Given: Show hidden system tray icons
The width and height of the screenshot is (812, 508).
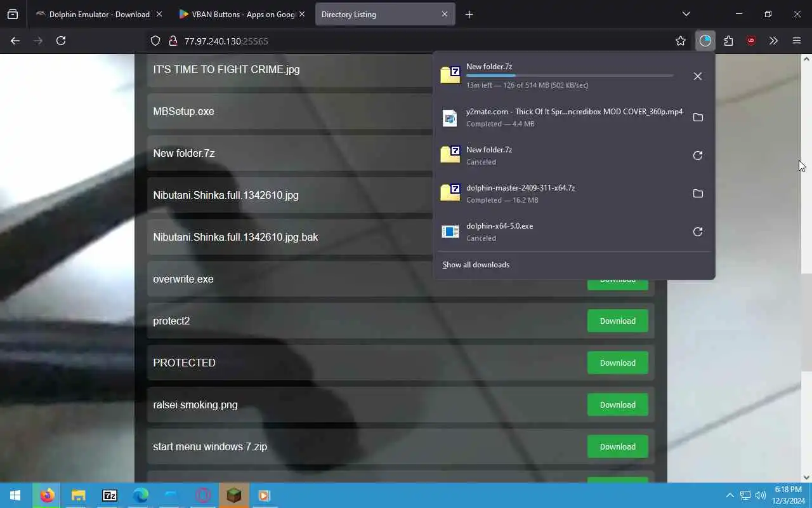Looking at the screenshot, I should (x=730, y=495).
